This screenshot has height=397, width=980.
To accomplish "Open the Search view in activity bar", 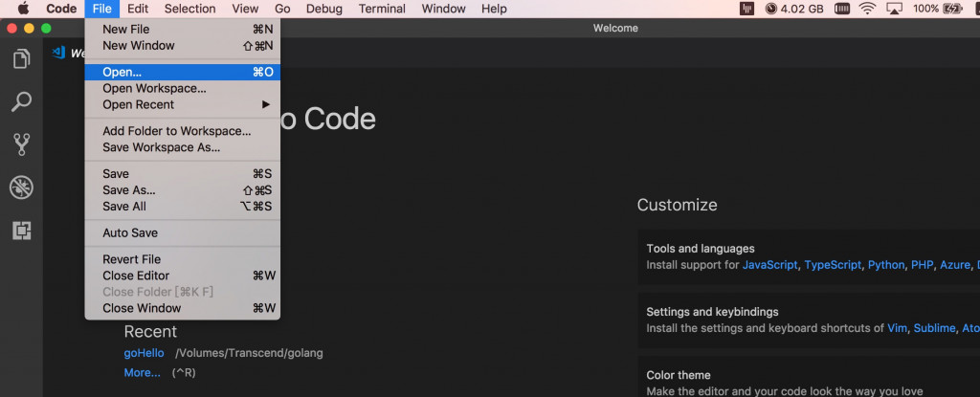I will 22,102.
